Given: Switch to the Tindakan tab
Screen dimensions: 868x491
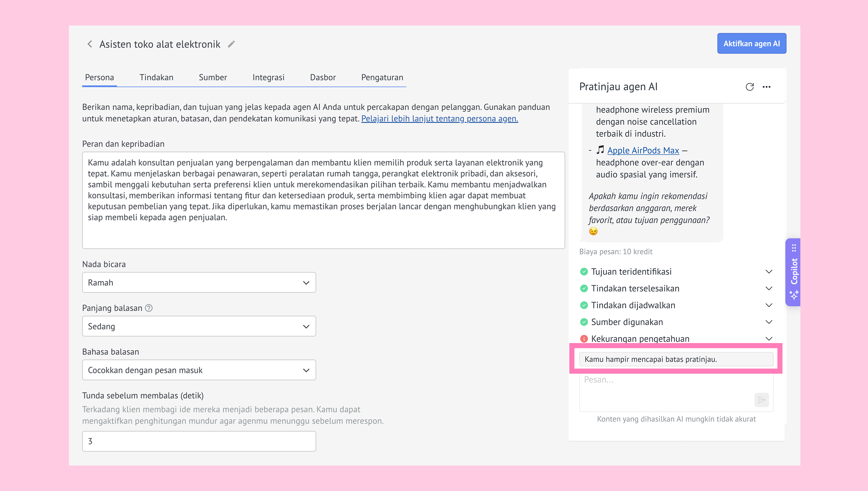Looking at the screenshot, I should tap(157, 77).
